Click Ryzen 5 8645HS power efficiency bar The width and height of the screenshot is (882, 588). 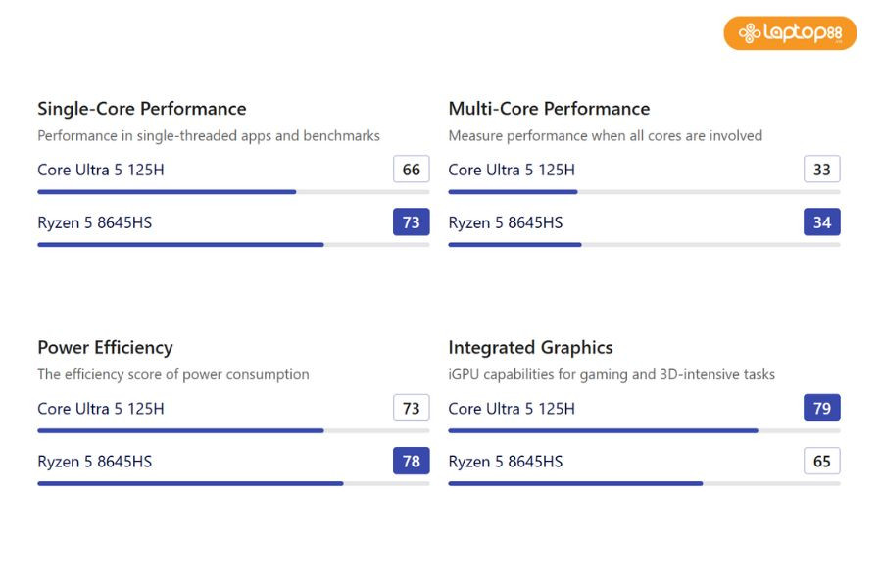pyautogui.click(x=233, y=483)
